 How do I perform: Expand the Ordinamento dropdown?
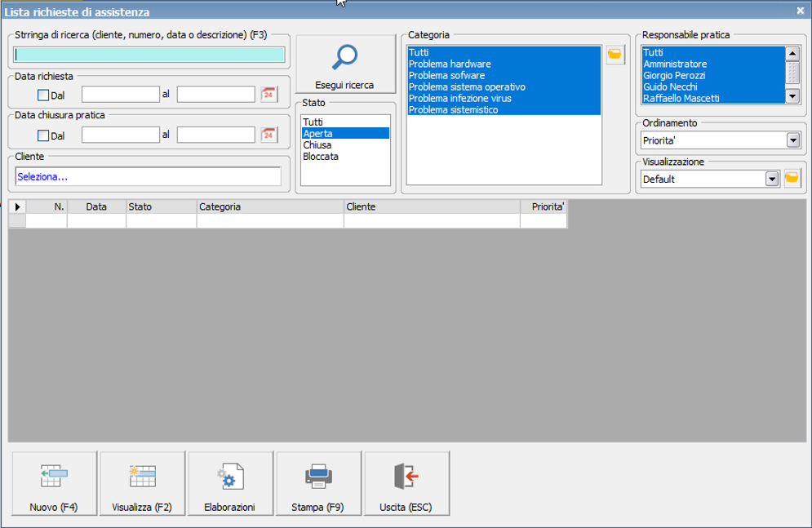pos(792,140)
